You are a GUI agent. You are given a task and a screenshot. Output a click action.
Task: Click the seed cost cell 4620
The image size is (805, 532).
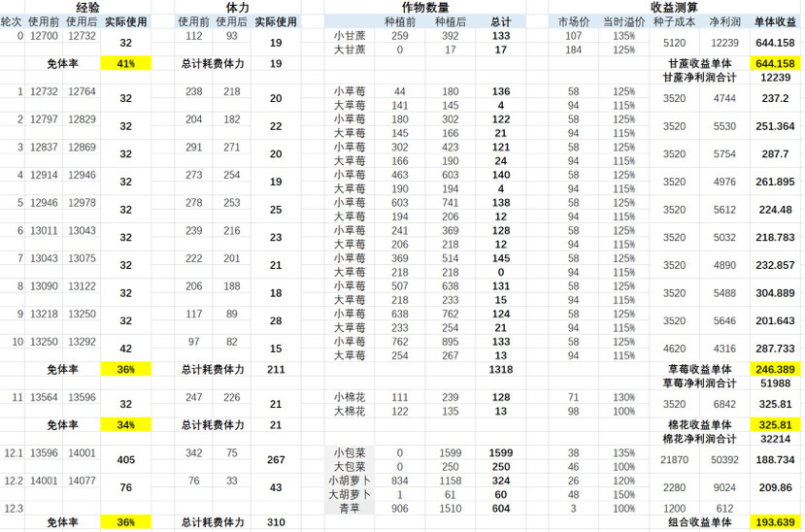(x=674, y=349)
